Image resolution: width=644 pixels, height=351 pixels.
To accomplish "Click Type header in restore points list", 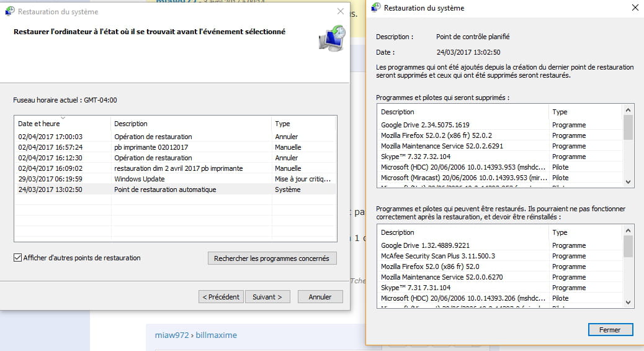I will (304, 124).
